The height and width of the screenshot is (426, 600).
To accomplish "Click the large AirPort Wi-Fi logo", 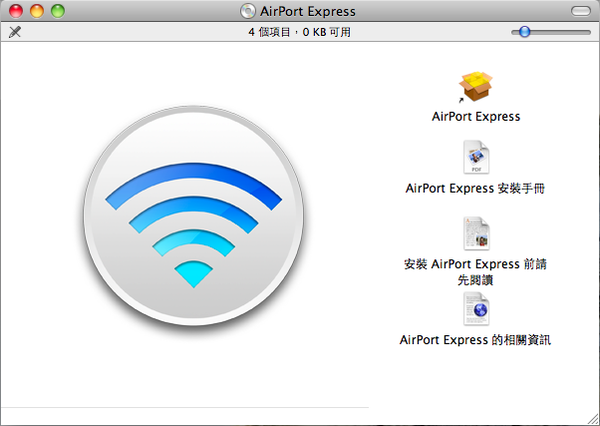I will tap(194, 215).
